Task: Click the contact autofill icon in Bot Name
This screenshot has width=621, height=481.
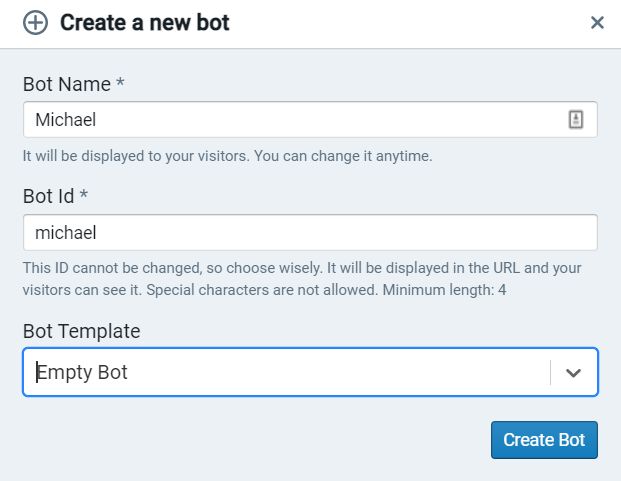Action: pos(575,120)
